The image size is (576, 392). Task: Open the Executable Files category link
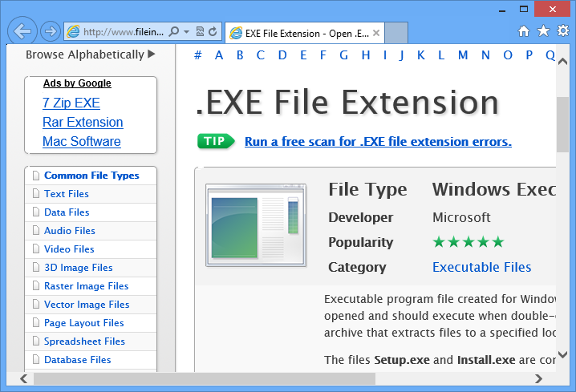click(481, 267)
